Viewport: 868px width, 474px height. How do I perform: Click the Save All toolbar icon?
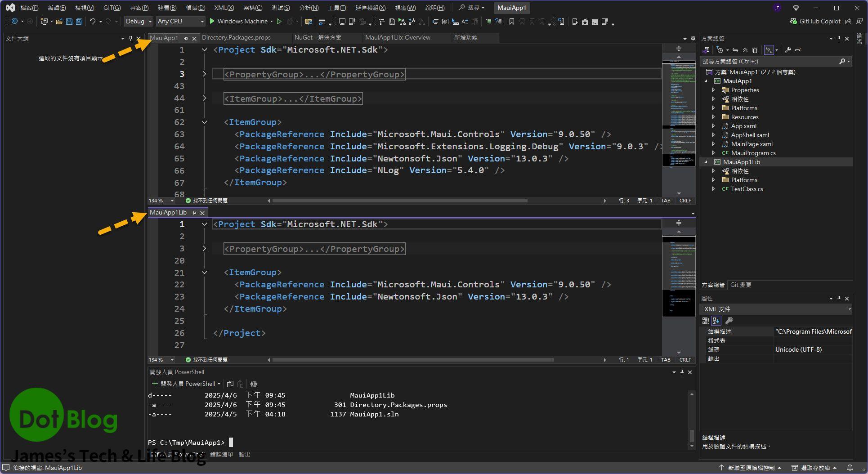[x=79, y=21]
